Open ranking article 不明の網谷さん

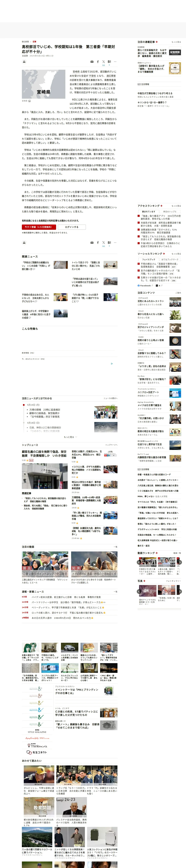tap(159, 265)
